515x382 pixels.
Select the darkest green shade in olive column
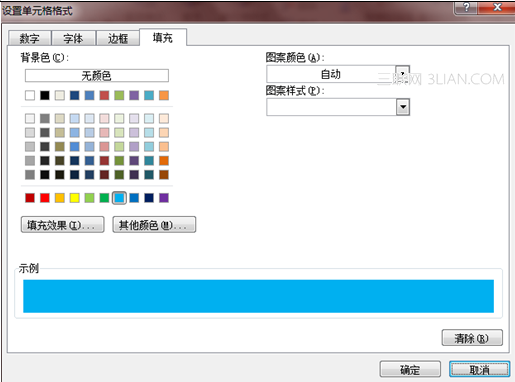pyautogui.click(x=119, y=175)
